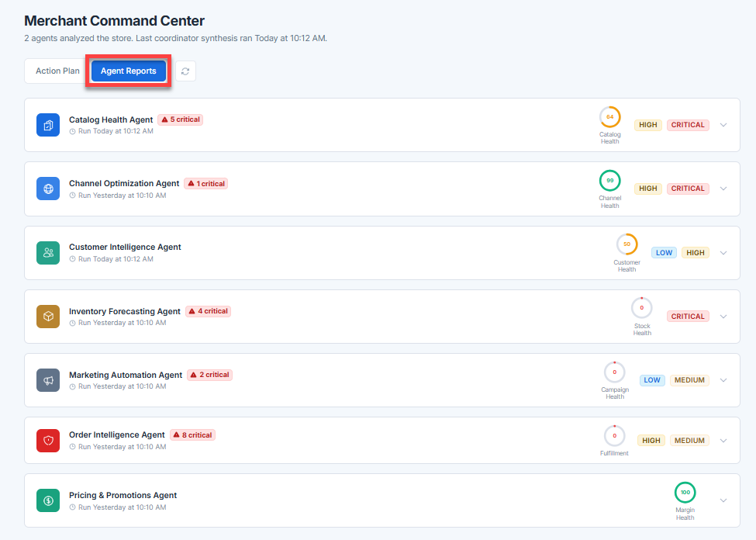Click Catalog Health Agent 'Run Today at 10:12 AM'
Screen dimensions: 756x540
116,131
